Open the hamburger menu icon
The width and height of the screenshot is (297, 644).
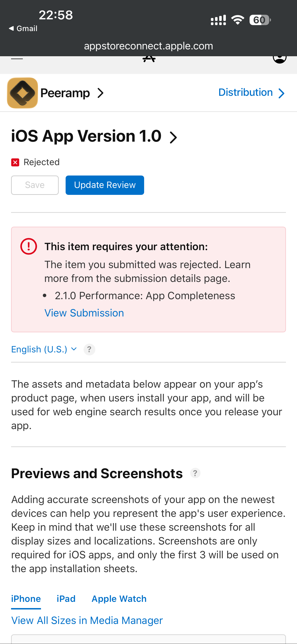tap(17, 59)
